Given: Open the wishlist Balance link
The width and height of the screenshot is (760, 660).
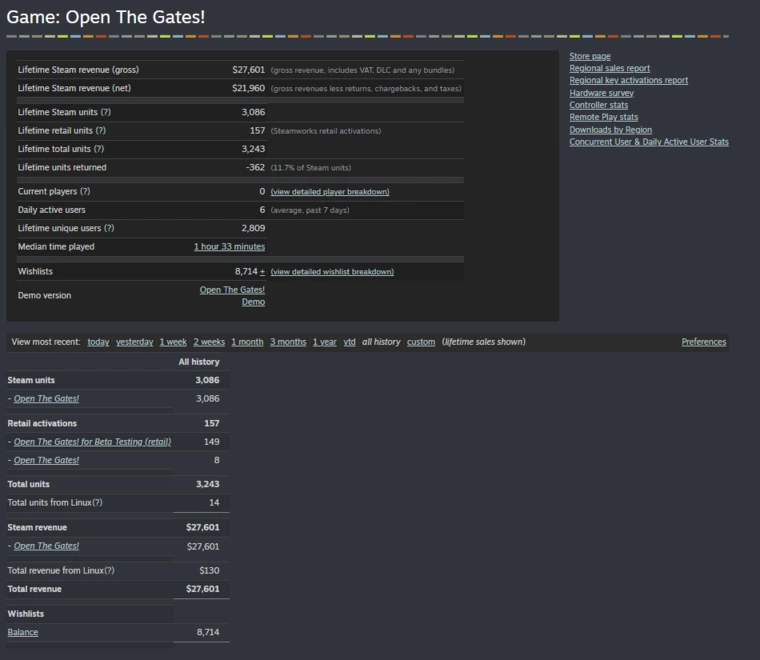Looking at the screenshot, I should click(x=23, y=632).
